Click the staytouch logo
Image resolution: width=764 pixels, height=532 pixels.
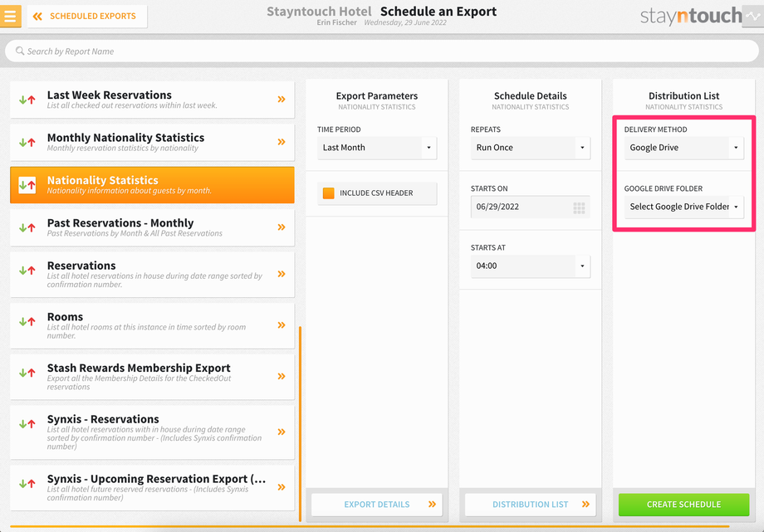[x=691, y=16]
